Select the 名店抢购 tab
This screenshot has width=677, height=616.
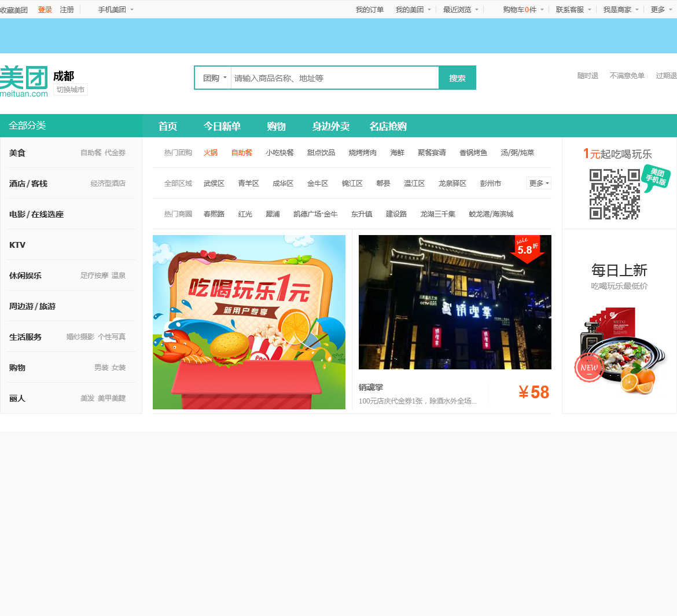[x=388, y=126]
